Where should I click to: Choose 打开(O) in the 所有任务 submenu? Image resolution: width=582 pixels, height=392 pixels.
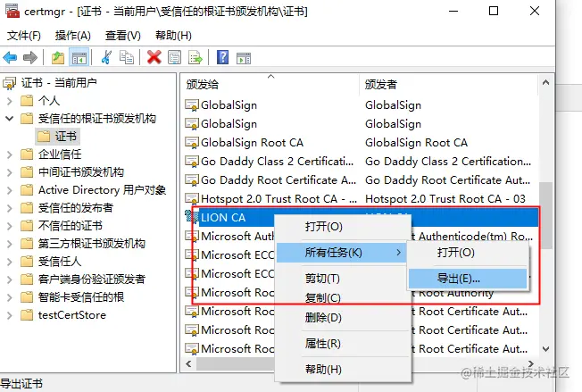point(468,253)
